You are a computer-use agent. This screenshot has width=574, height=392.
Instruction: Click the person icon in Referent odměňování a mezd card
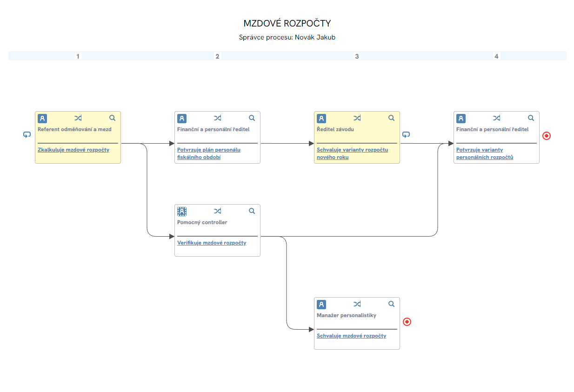(42, 118)
